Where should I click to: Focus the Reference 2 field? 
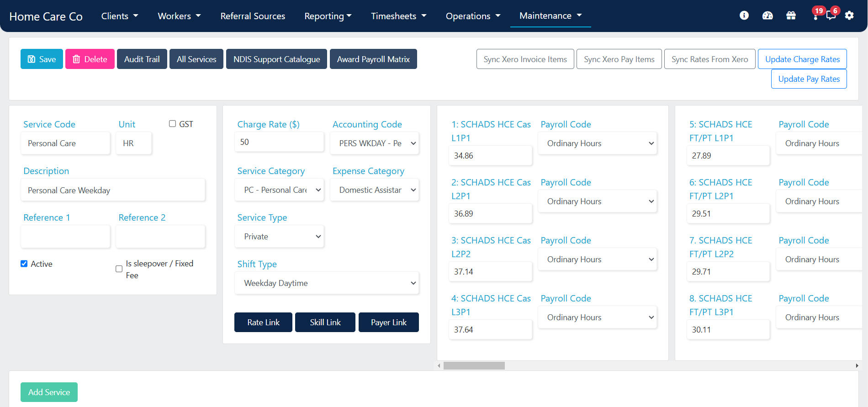(160, 236)
